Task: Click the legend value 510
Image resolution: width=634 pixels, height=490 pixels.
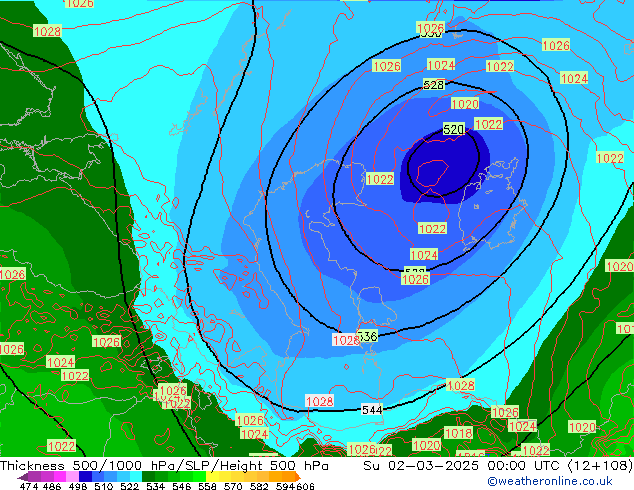Action: (104, 486)
